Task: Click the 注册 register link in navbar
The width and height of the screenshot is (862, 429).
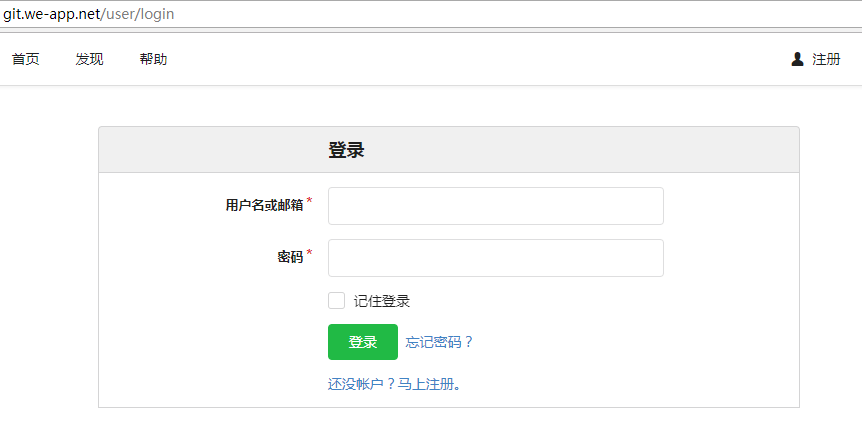Action: coord(826,59)
